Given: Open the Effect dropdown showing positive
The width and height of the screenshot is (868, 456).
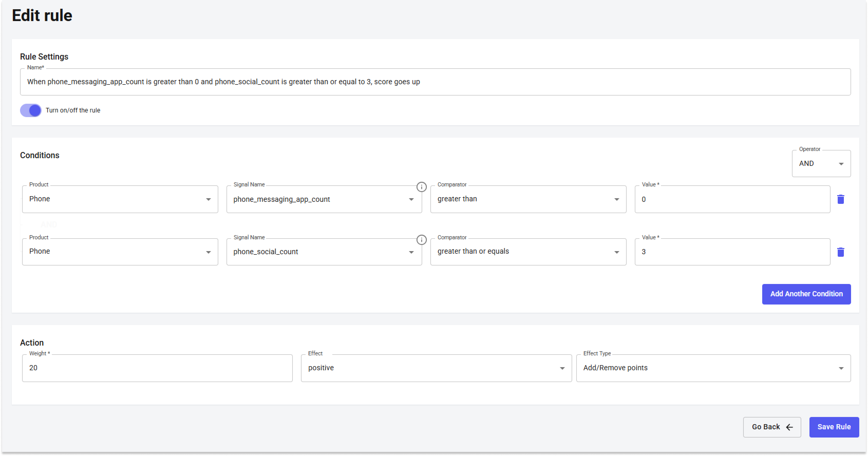Looking at the screenshot, I should click(436, 368).
